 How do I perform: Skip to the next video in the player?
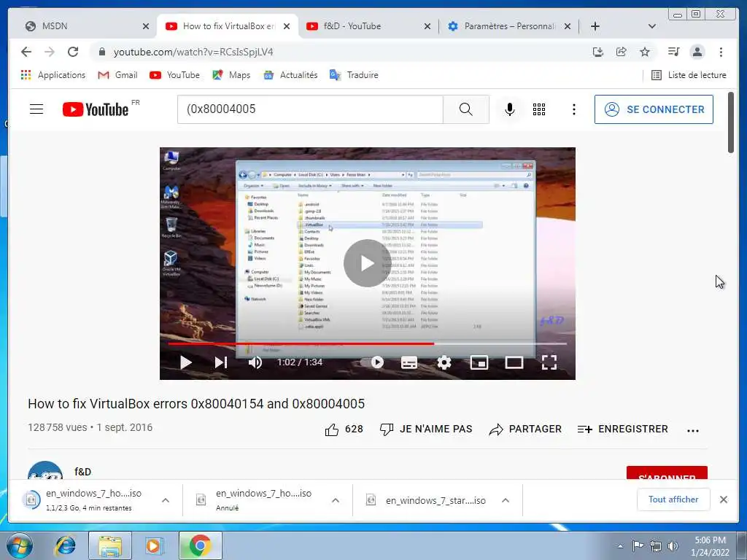pos(220,362)
